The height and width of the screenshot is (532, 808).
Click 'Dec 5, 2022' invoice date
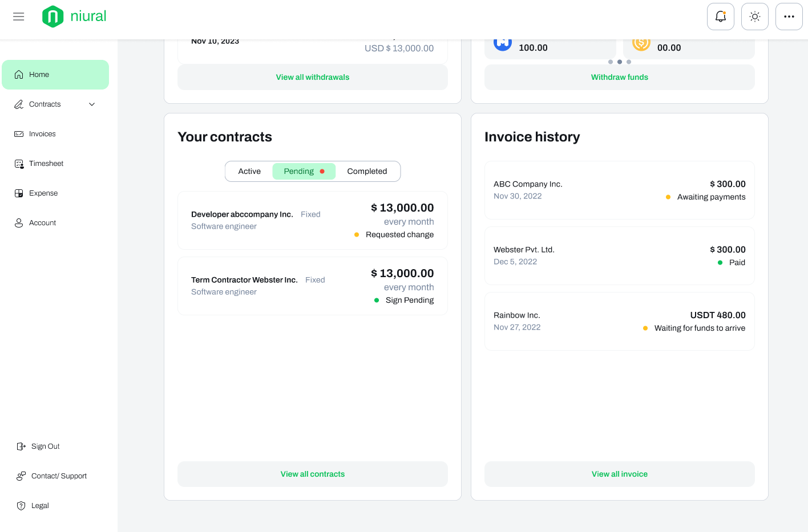pyautogui.click(x=515, y=262)
